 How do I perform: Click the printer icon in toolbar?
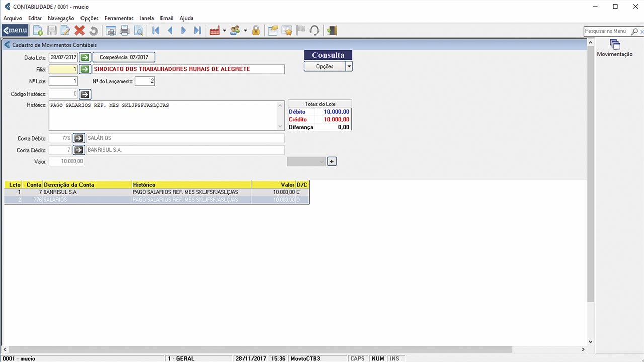point(125,31)
